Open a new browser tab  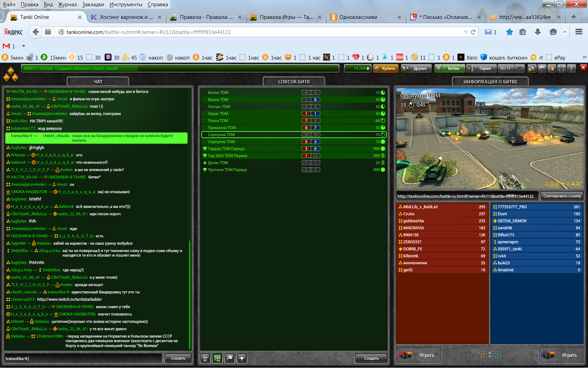[x=573, y=17]
